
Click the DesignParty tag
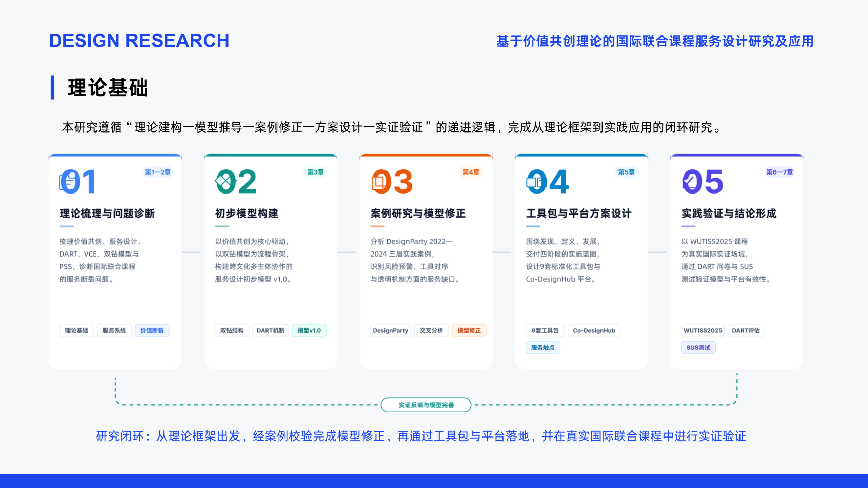[x=391, y=330]
